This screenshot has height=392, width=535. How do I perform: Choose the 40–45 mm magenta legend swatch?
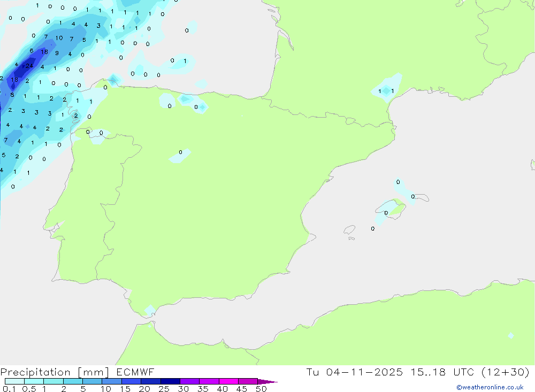(228, 381)
